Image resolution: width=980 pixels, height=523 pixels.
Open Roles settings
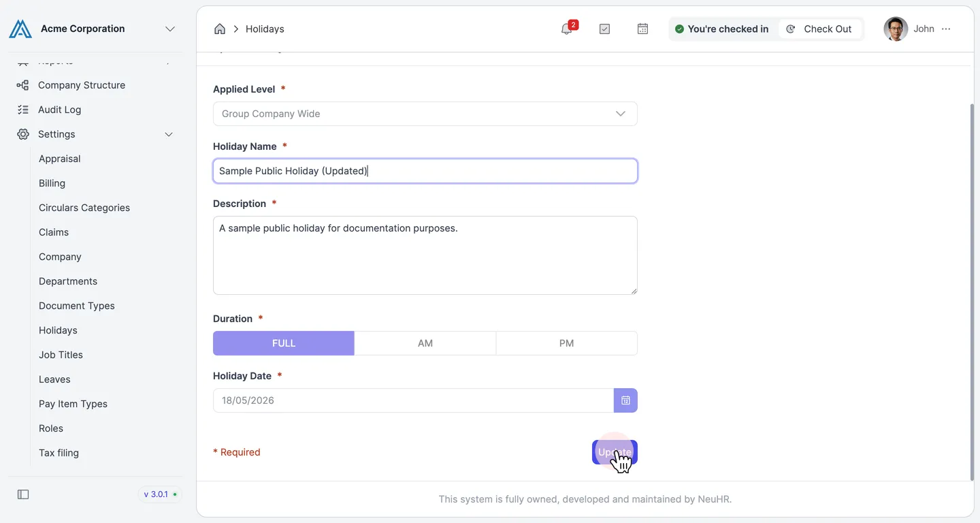point(51,428)
